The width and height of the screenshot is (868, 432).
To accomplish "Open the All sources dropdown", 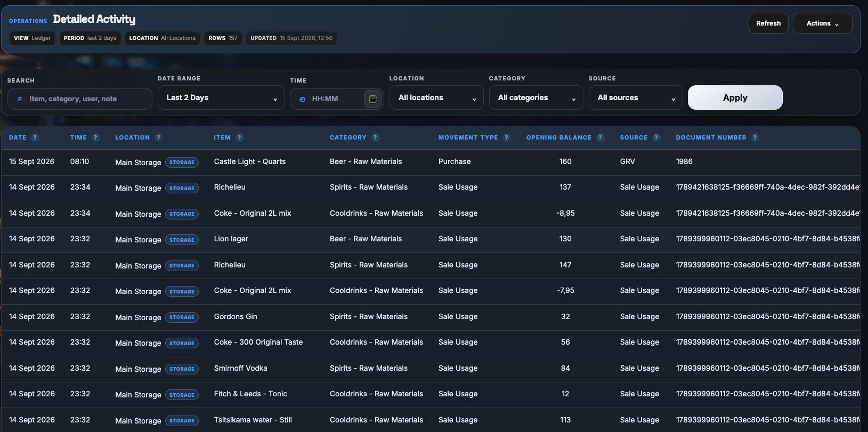I will pyautogui.click(x=636, y=98).
